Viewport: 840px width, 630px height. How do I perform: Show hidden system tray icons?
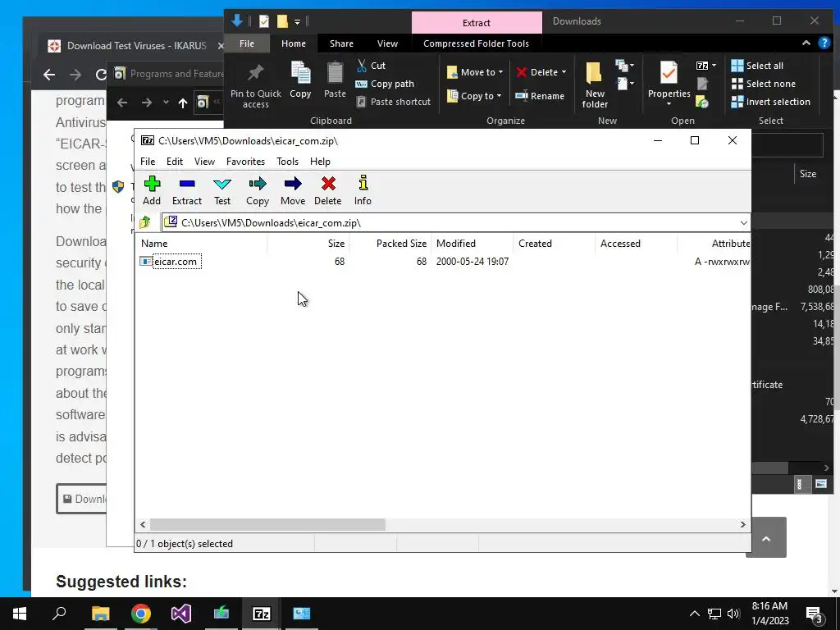(694, 614)
